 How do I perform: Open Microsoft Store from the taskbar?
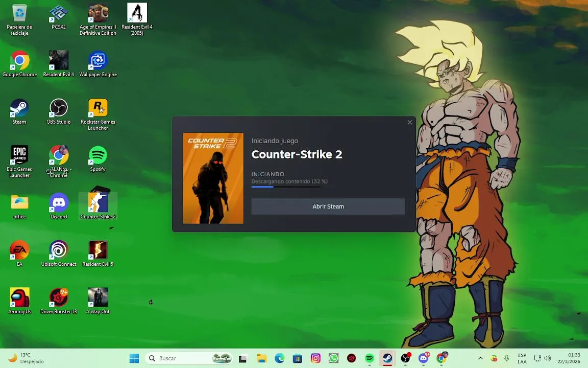tap(298, 358)
